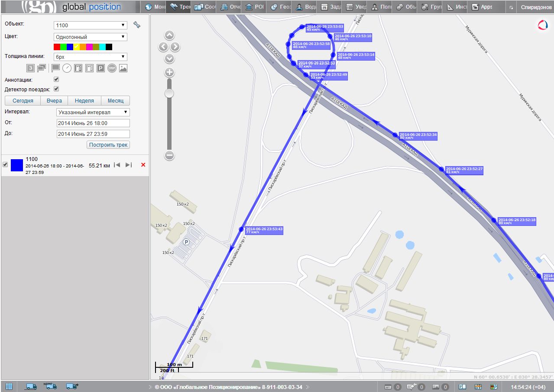Uncheck the Аннотации checkbox
The width and height of the screenshot is (554, 392).
56,80
